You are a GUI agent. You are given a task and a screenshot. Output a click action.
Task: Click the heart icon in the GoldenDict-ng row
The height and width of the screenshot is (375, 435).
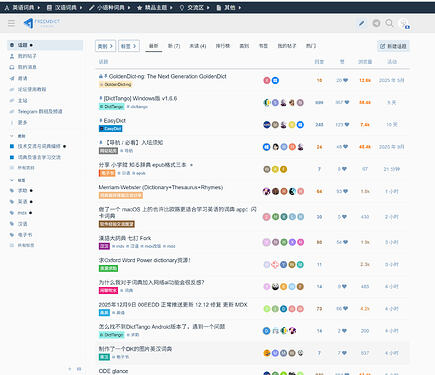click(345, 80)
